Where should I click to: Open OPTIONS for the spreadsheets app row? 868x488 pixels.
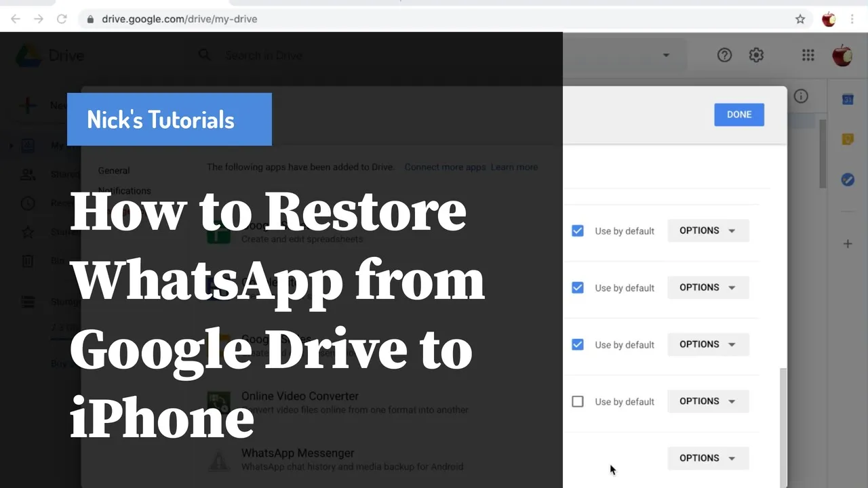[x=708, y=230]
